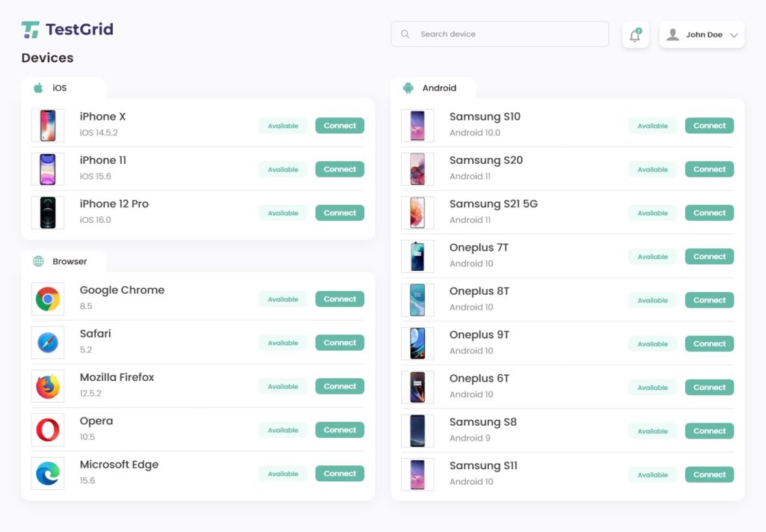Connect to Microsoft Edge

340,474
